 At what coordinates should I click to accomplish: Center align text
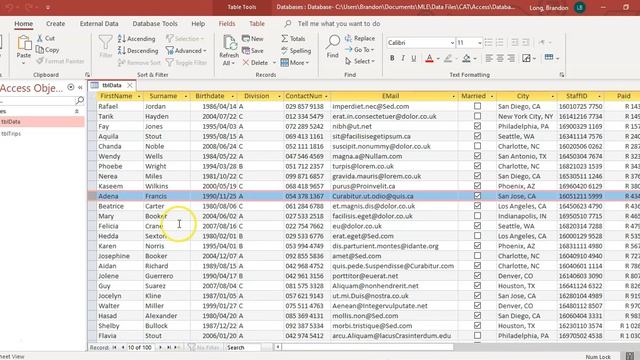click(500, 58)
